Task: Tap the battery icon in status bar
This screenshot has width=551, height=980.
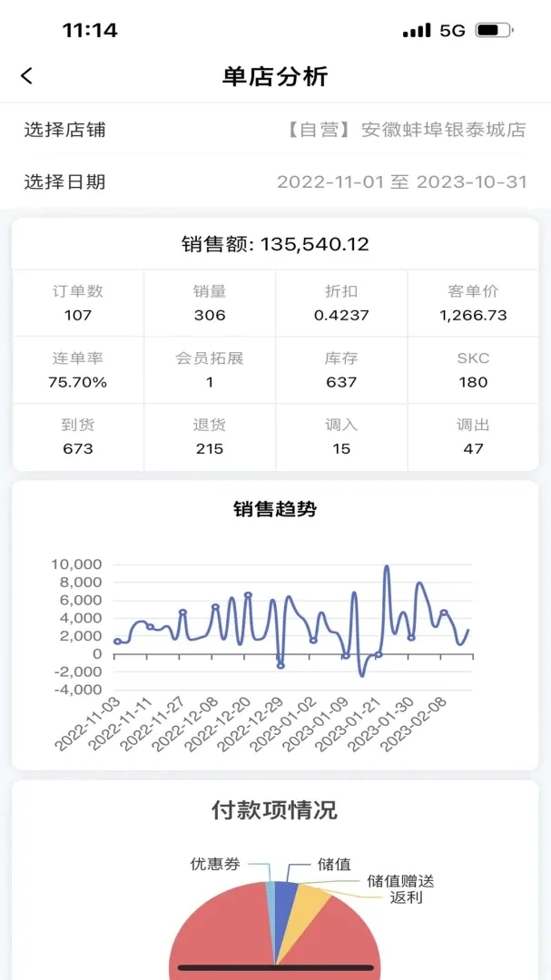Action: 494,30
